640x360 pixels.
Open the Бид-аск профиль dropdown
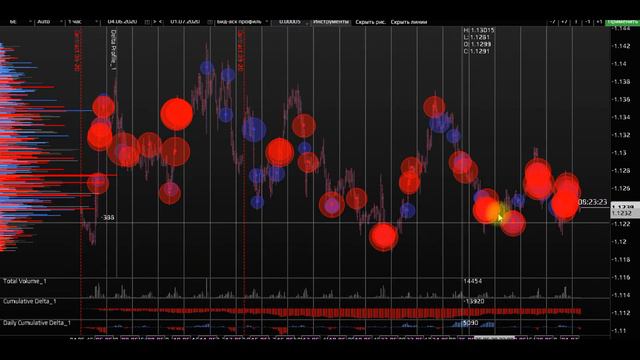(242, 22)
